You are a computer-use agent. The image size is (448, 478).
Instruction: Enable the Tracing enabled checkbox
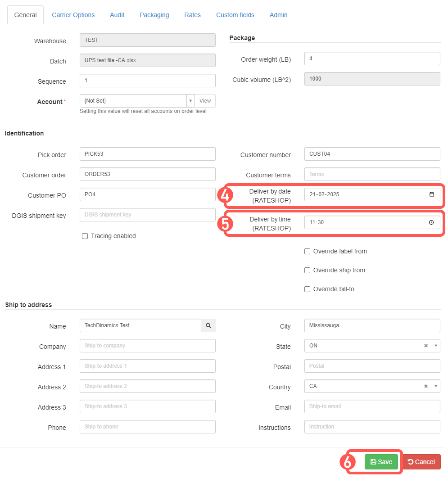[85, 236]
